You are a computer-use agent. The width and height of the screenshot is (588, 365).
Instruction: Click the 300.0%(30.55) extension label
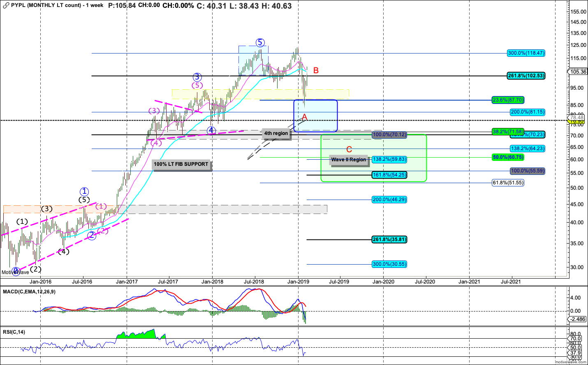[x=389, y=264]
